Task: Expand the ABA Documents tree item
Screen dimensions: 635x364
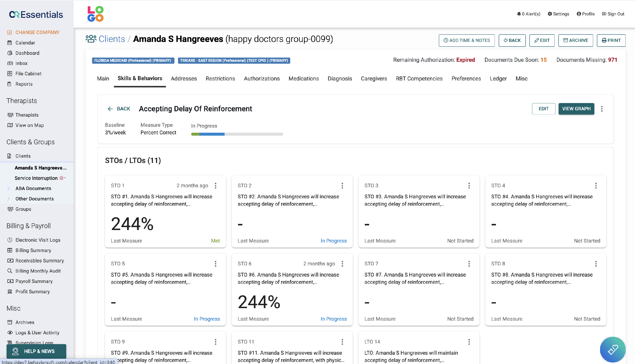Action: pos(8,188)
